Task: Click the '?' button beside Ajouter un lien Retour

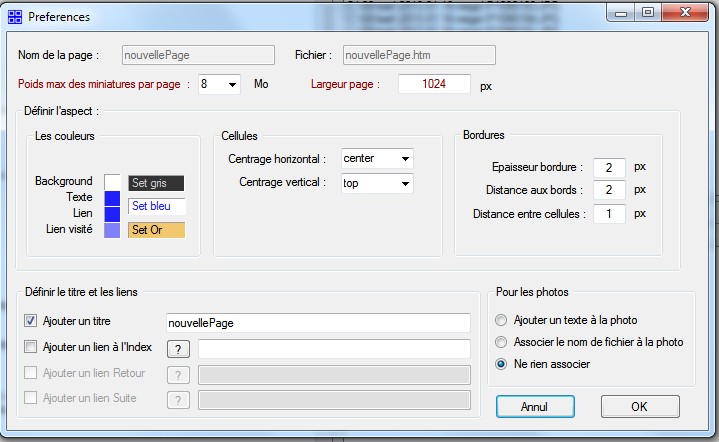Action: (x=178, y=375)
